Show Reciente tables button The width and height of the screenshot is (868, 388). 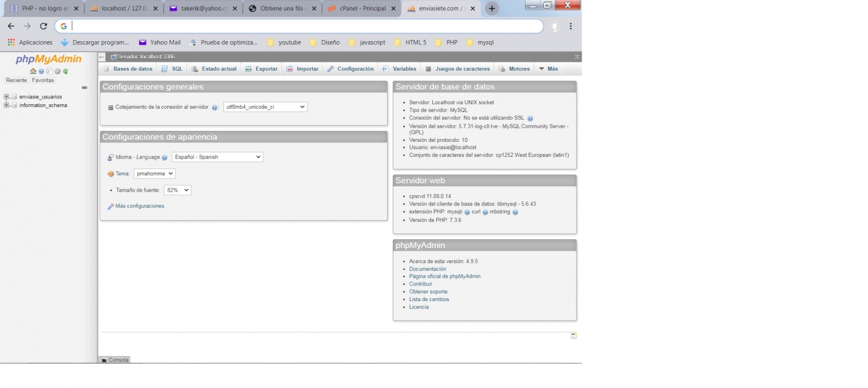click(x=16, y=80)
